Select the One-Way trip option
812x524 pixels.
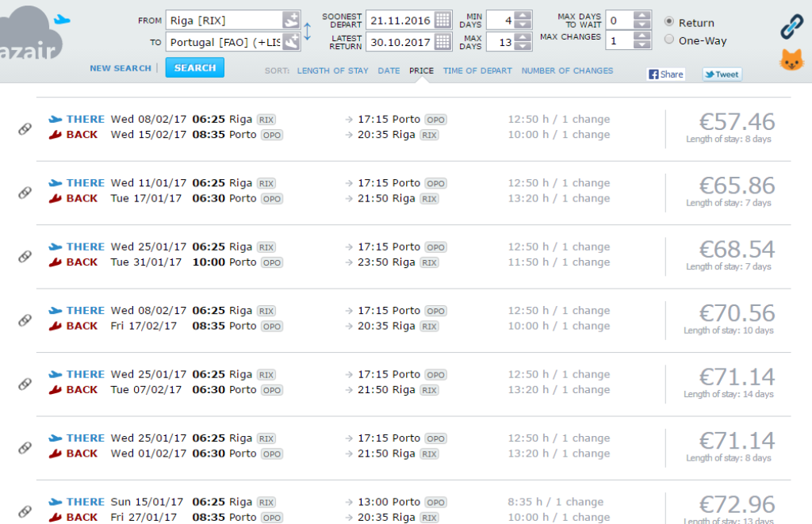[x=669, y=40]
